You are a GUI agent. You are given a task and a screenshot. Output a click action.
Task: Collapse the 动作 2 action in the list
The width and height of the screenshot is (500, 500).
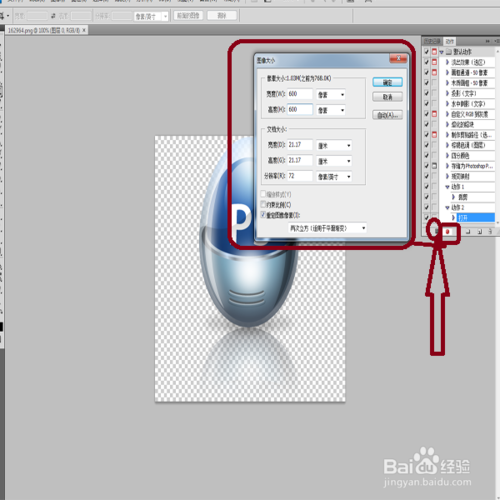(x=447, y=207)
